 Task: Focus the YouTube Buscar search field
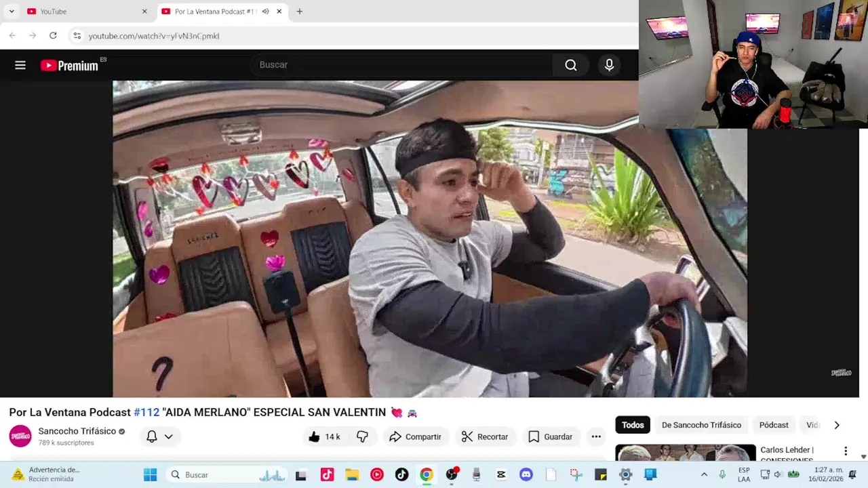click(x=401, y=65)
